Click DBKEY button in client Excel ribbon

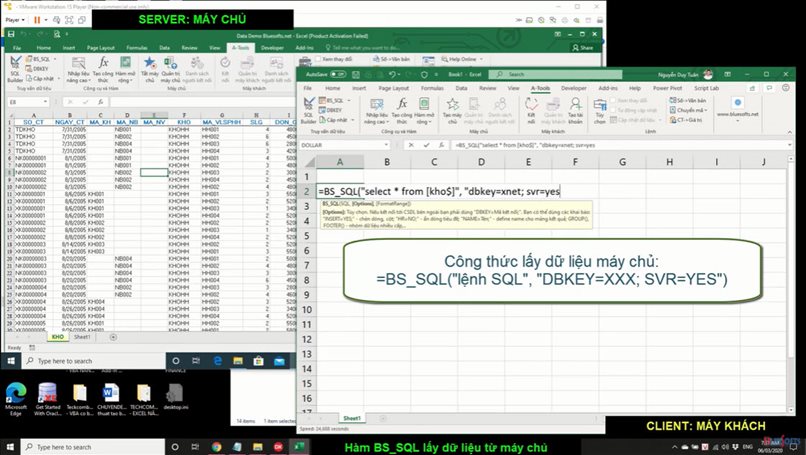pos(331,110)
